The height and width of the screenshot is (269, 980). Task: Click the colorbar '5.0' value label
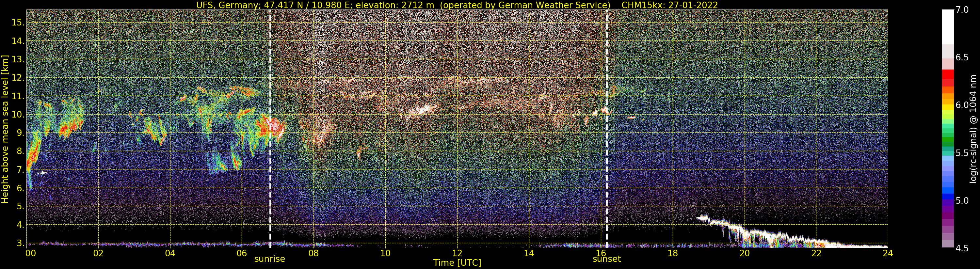[962, 200]
